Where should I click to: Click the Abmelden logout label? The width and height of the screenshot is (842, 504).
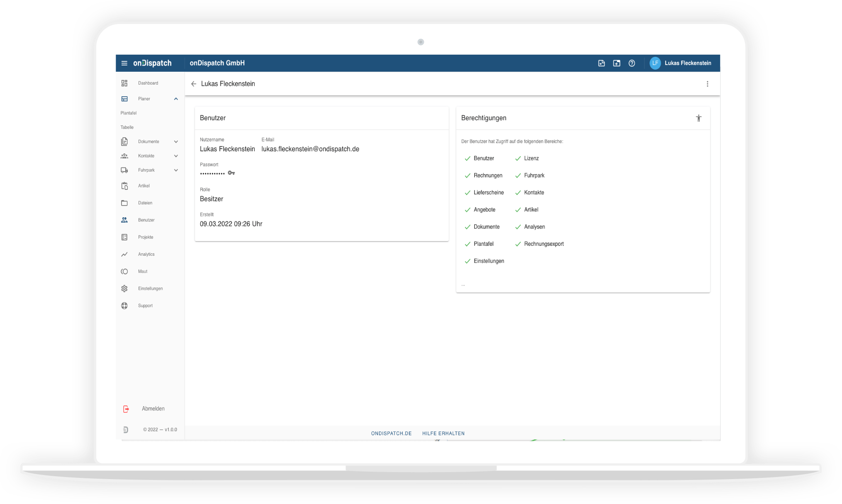point(153,409)
